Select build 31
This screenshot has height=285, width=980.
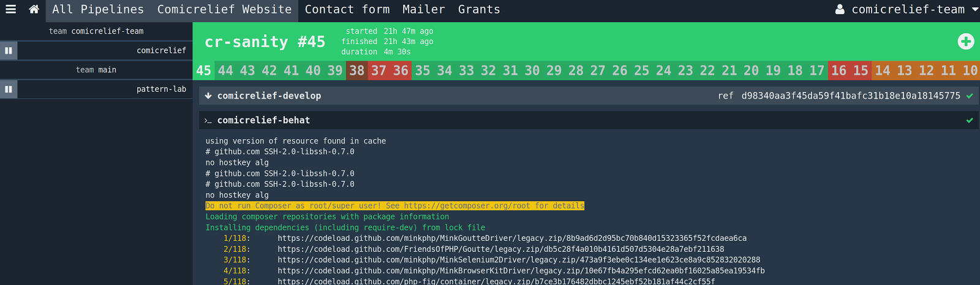[510, 70]
